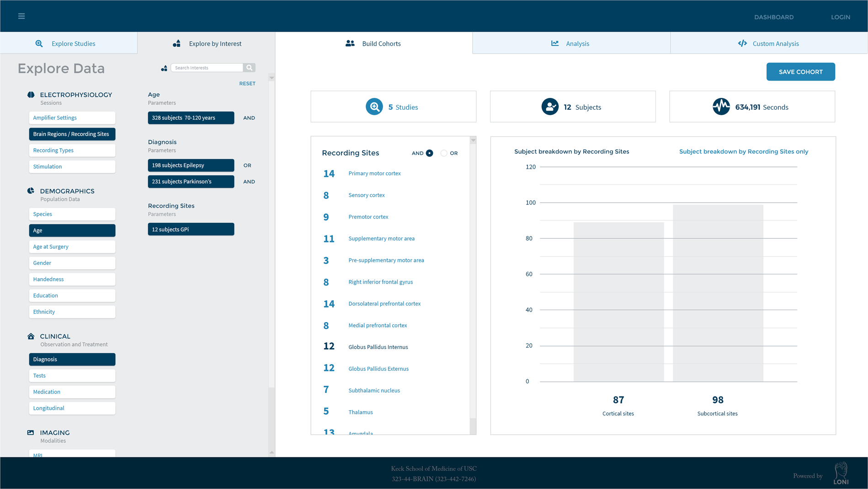Click the 328 subjects 70-120 years parameter
This screenshot has height=489, width=868.
[191, 118]
